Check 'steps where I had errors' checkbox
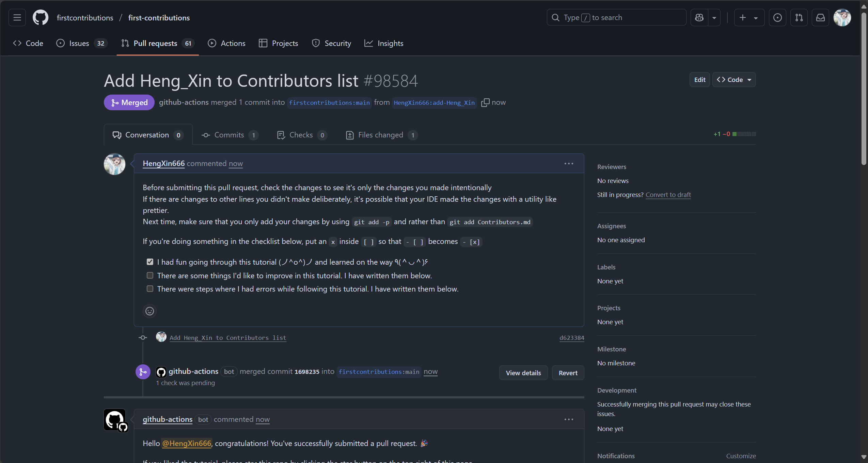The width and height of the screenshot is (868, 463). [150, 289]
